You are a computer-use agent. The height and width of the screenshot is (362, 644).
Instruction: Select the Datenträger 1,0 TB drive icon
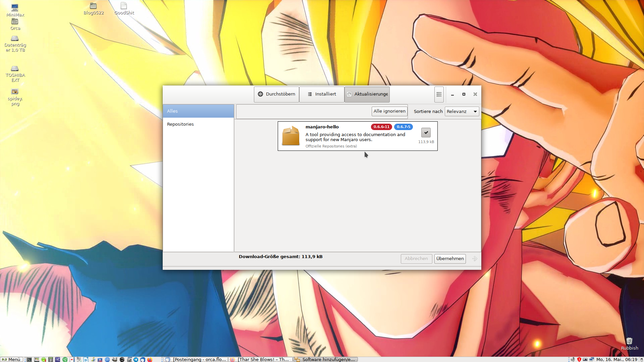coord(15,44)
